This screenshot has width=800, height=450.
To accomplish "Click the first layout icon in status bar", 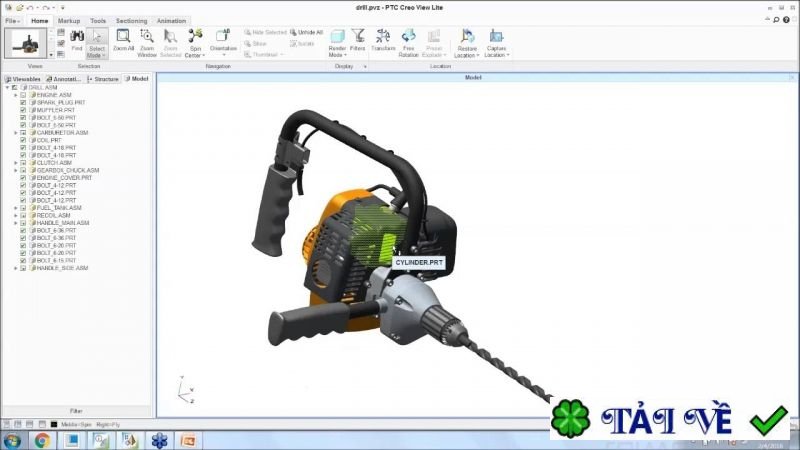I will point(7,424).
